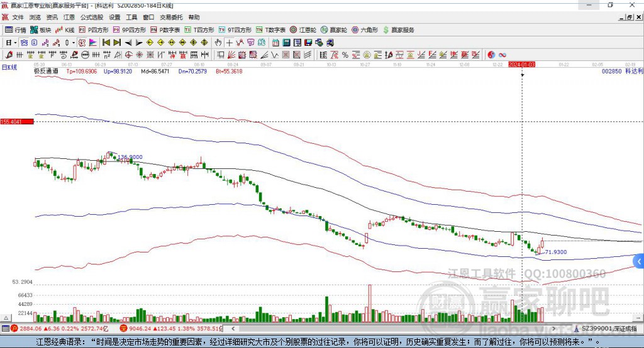Toggle the crosshair cursor tool
644x348 pixels.
click(x=229, y=43)
